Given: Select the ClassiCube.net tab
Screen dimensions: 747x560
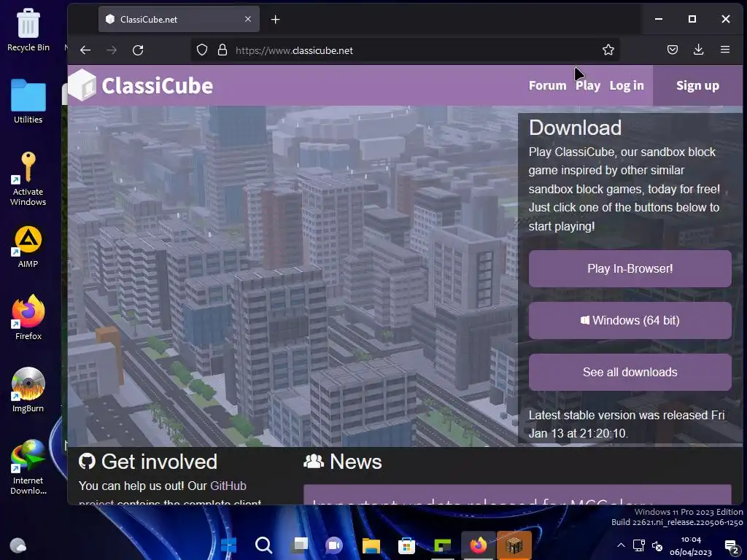Looking at the screenshot, I should click(x=179, y=20).
